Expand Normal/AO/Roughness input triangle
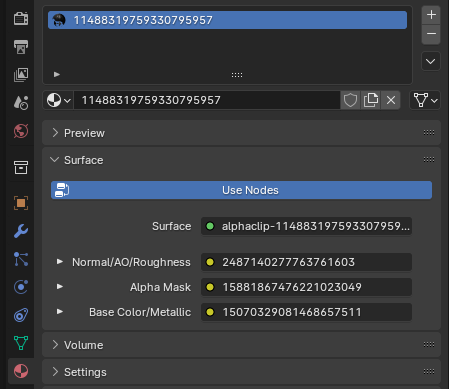Viewport: 449px width, 389px height. point(60,262)
